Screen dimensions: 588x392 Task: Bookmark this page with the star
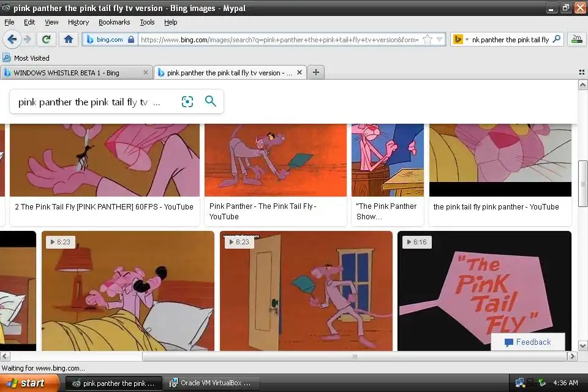[427, 39]
